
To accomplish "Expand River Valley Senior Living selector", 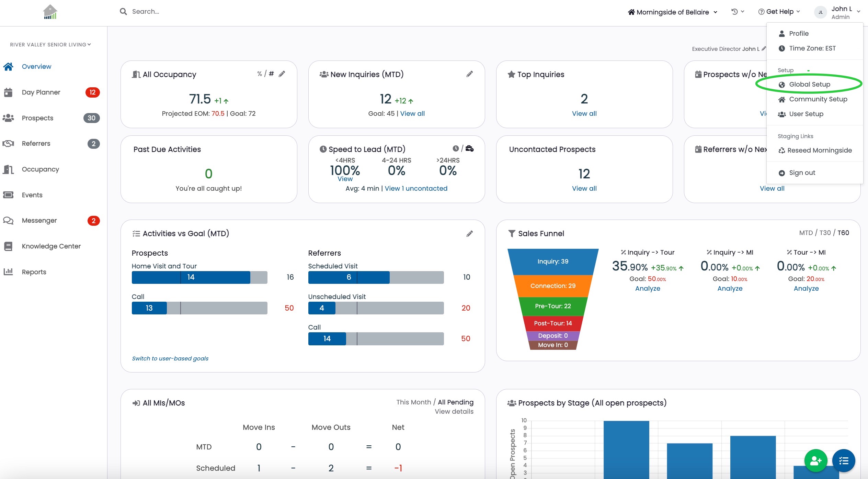I will [50, 45].
